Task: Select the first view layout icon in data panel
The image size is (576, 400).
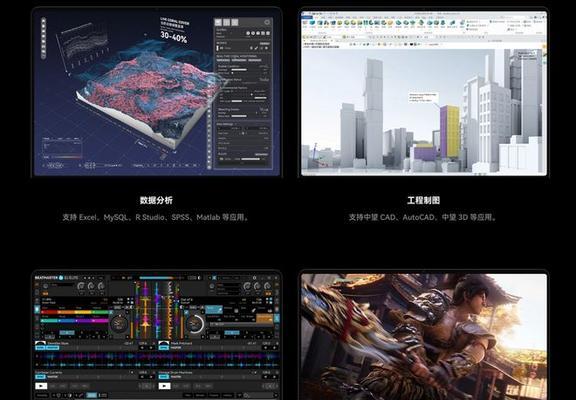Action: (x=218, y=22)
